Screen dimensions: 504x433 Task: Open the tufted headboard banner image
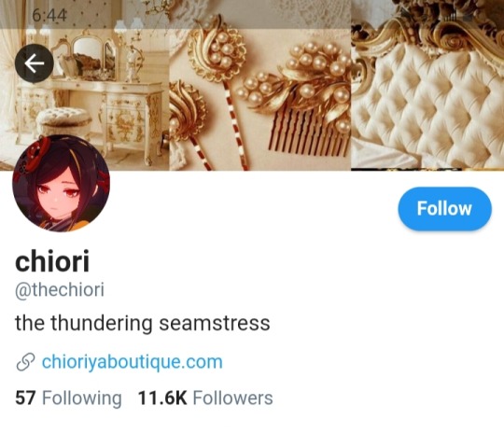[x=427, y=85]
